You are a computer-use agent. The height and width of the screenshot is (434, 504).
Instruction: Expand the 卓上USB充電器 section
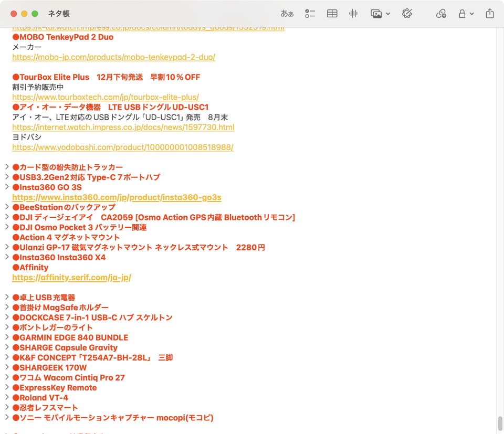7,297
